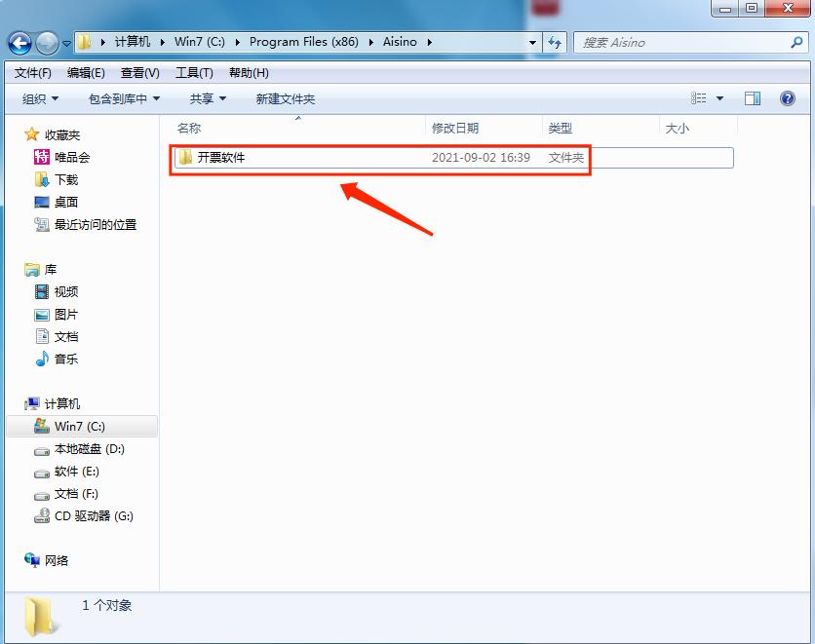Screen dimensions: 815x644
Task: Open the 工具 menu
Action: [x=194, y=72]
